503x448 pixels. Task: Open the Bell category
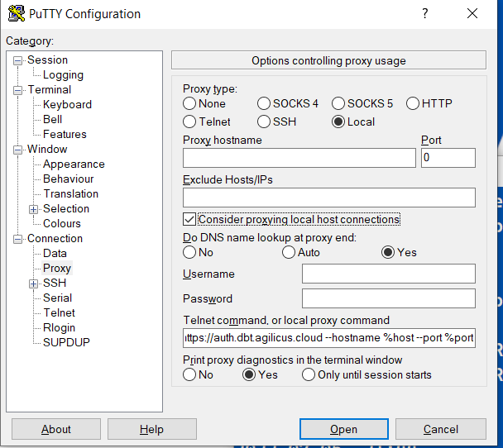pyautogui.click(x=52, y=119)
